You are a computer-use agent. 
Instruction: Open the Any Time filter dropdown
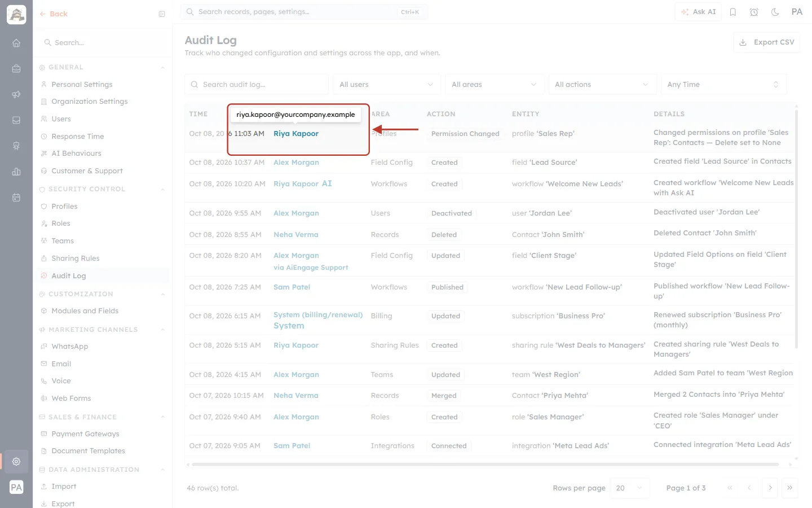(x=723, y=85)
